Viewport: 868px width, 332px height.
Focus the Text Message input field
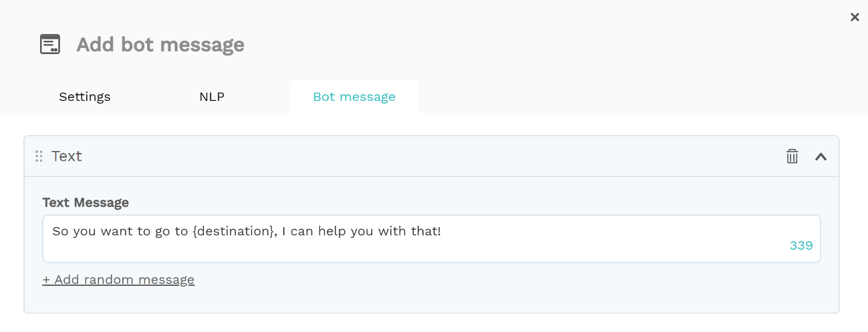click(x=432, y=238)
